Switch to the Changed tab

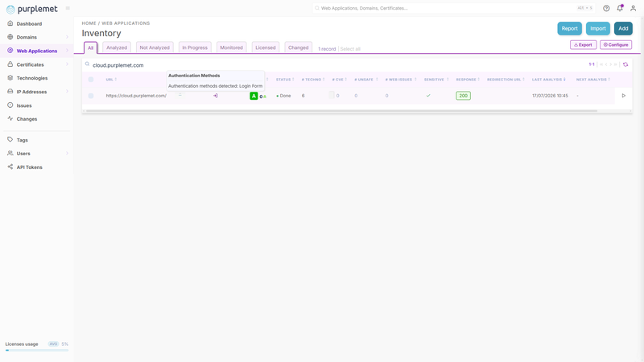[298, 47]
